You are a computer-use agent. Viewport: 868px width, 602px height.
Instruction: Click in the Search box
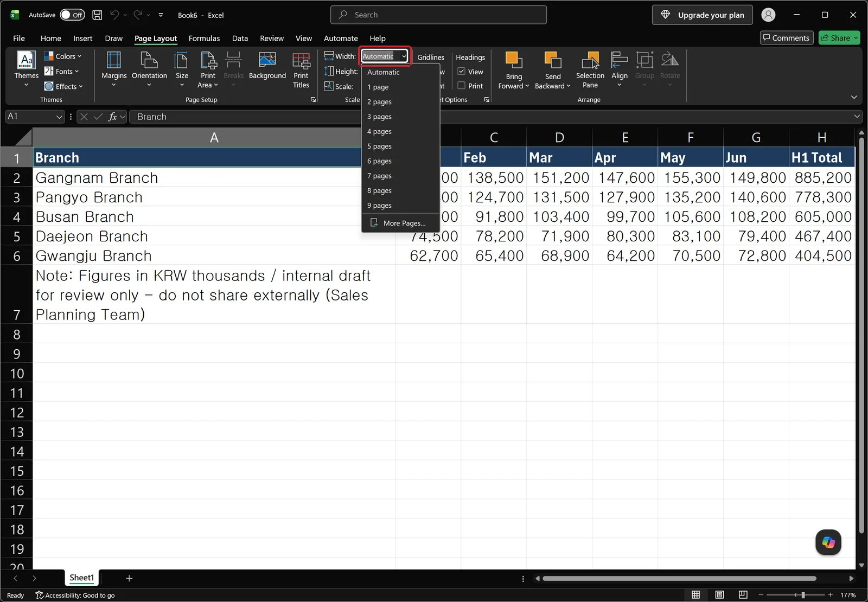438,15
